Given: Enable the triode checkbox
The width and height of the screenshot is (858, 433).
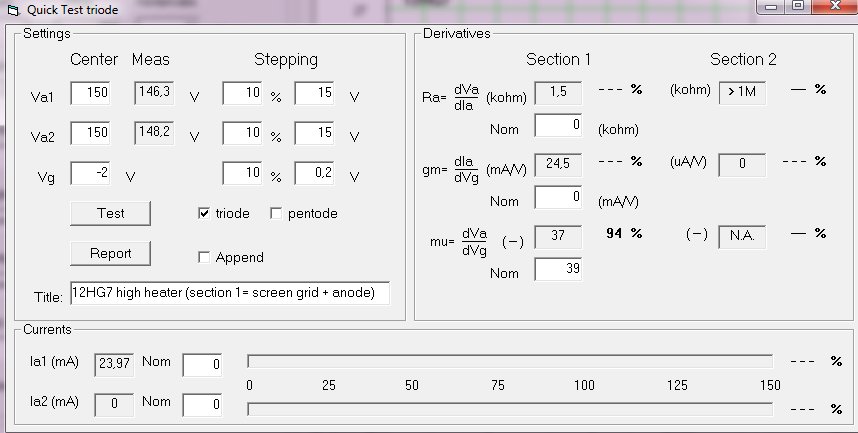Looking at the screenshot, I should [x=204, y=213].
